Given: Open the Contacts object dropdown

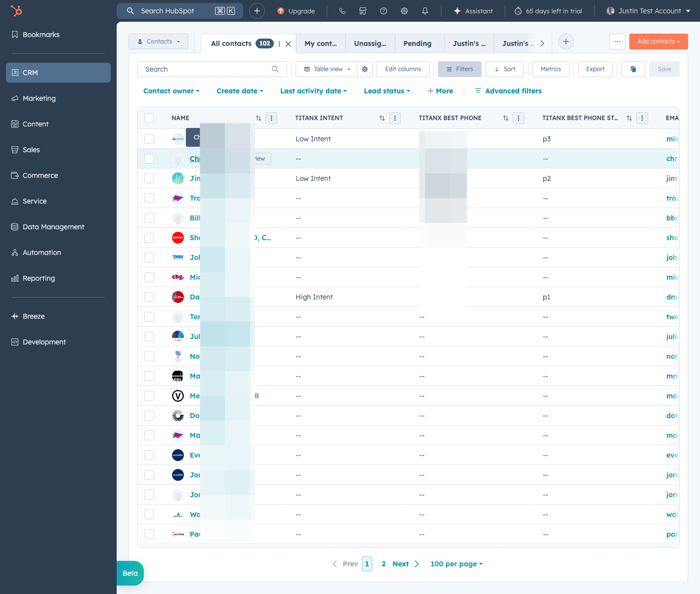Looking at the screenshot, I should 158,42.
